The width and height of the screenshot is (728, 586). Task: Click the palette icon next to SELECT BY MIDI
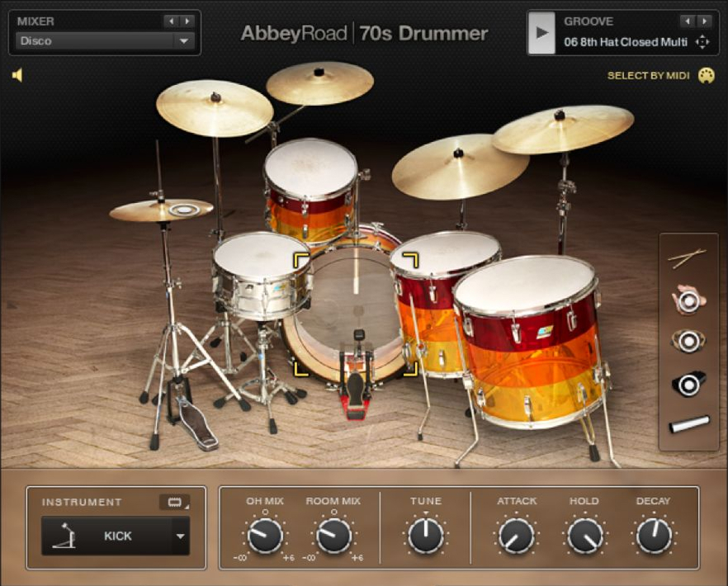(x=706, y=75)
